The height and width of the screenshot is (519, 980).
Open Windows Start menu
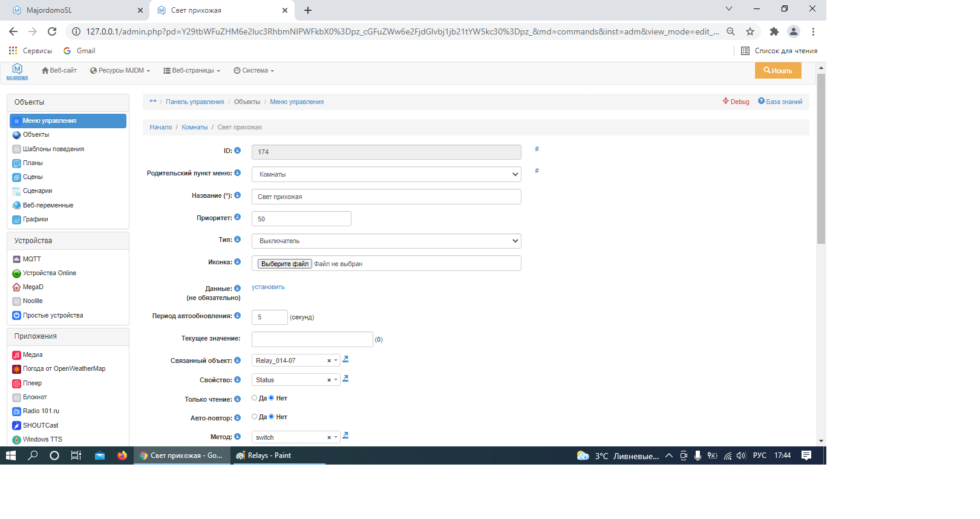11,455
